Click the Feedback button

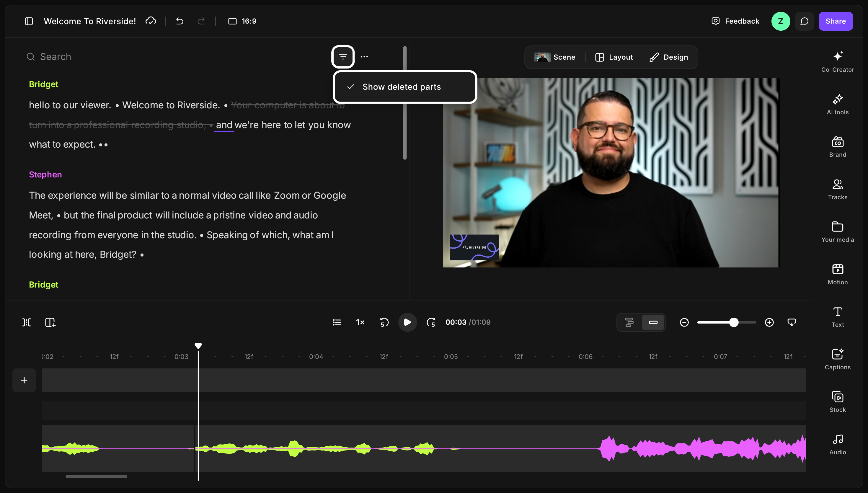(x=735, y=21)
